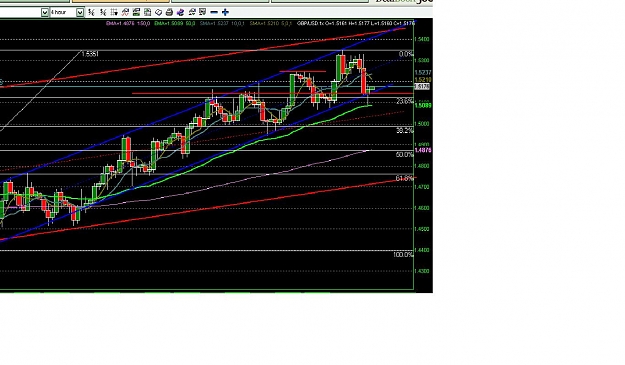
Task: Zoom out with the minus icon
Action: pos(214,12)
